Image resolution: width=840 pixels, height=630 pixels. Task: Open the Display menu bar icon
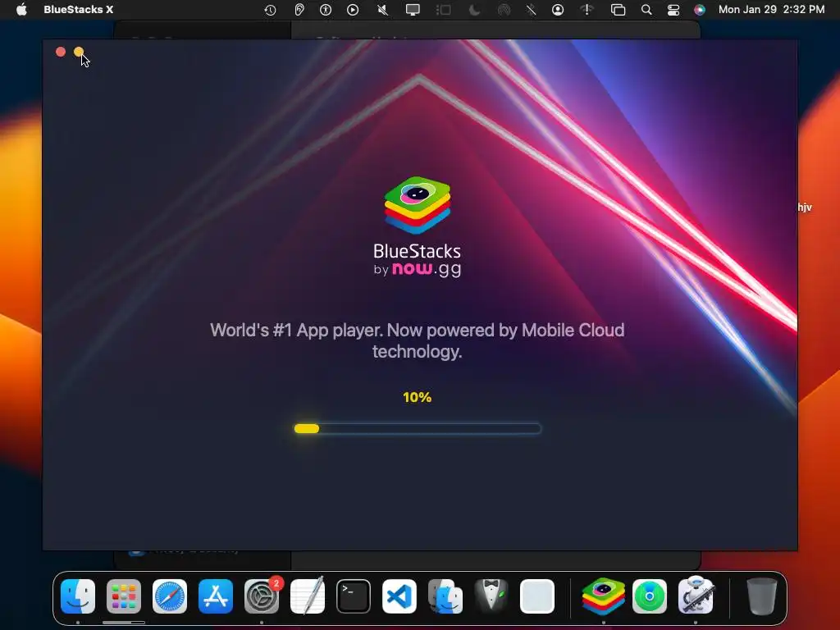[413, 10]
